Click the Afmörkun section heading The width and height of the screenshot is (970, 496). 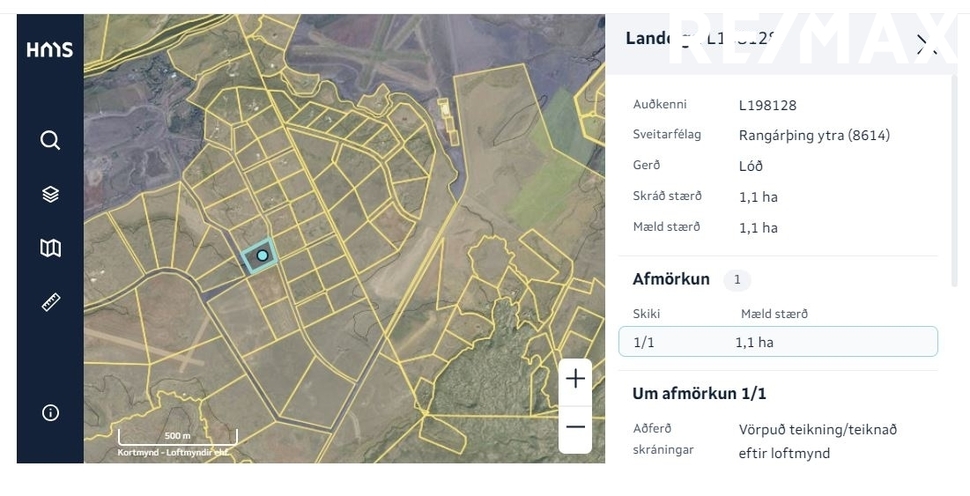pos(671,279)
